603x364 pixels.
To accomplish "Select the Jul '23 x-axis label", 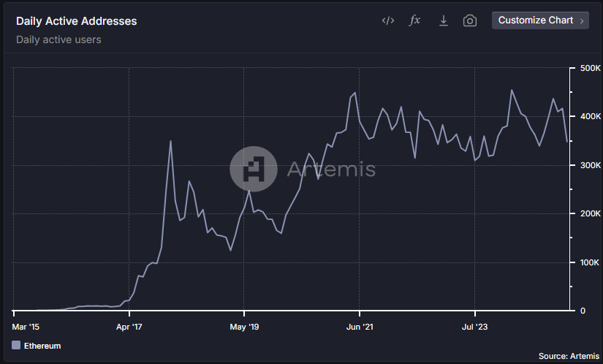I will point(474,326).
